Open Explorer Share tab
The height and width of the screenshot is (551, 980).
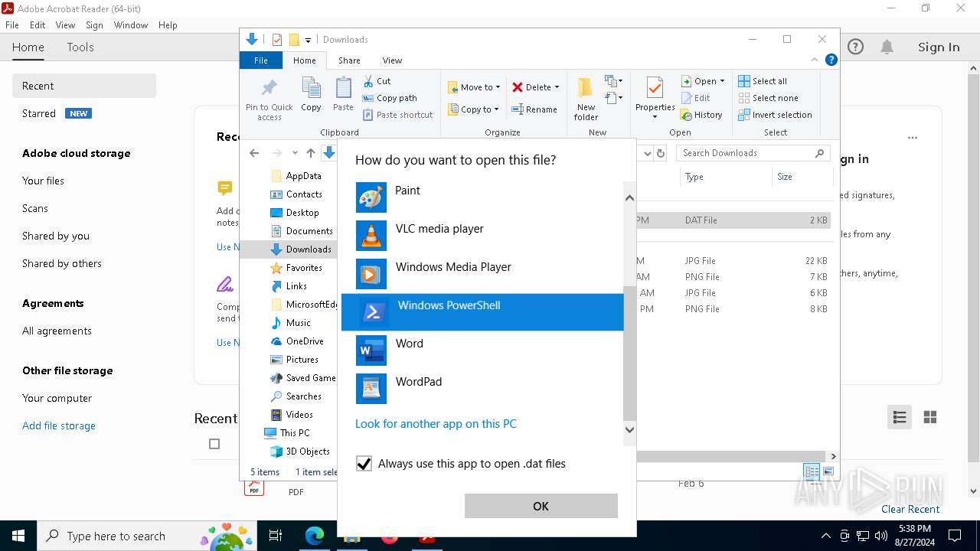[349, 60]
